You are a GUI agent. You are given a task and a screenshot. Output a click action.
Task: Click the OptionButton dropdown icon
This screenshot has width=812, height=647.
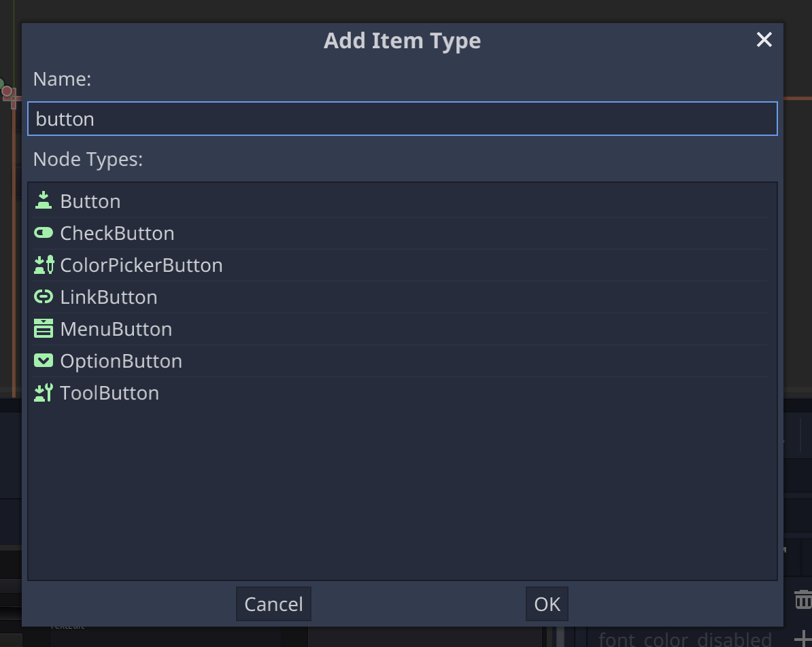point(44,361)
